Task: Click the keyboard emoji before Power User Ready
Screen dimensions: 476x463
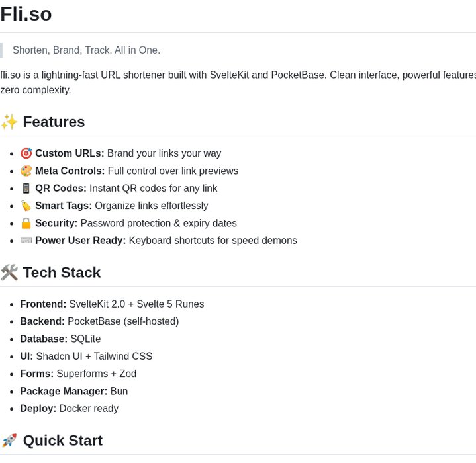Action: [26, 241]
